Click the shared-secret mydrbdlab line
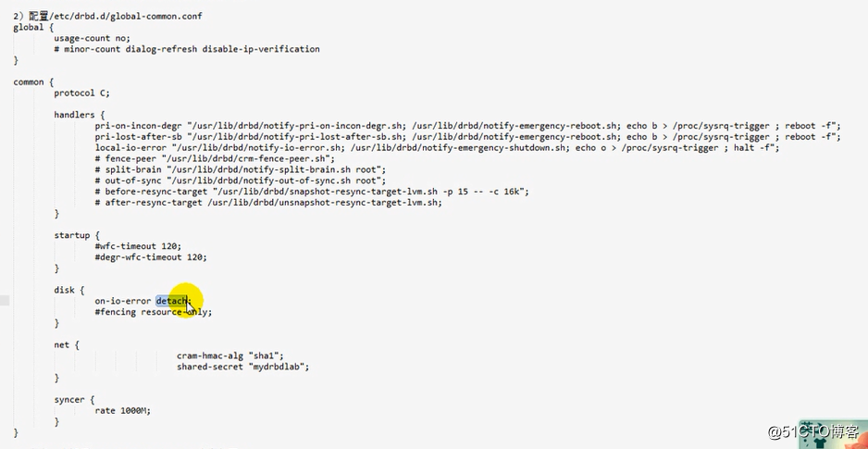This screenshot has height=449, width=868. tap(243, 367)
